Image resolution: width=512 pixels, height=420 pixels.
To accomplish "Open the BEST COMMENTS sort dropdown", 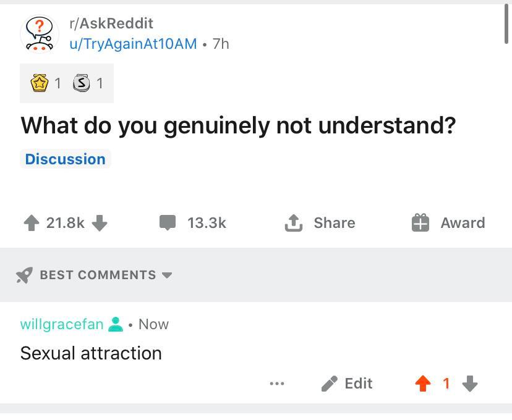I will (x=167, y=275).
